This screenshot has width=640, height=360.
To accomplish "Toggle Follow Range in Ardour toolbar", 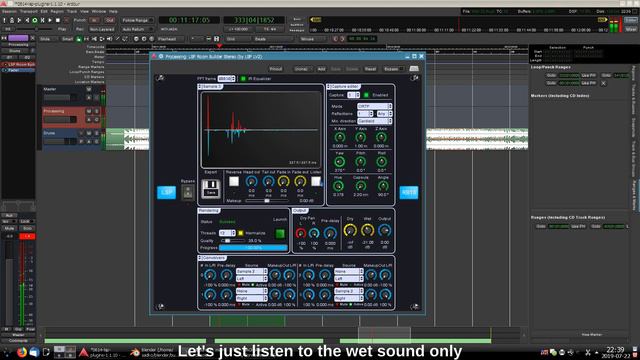I will [x=137, y=20].
